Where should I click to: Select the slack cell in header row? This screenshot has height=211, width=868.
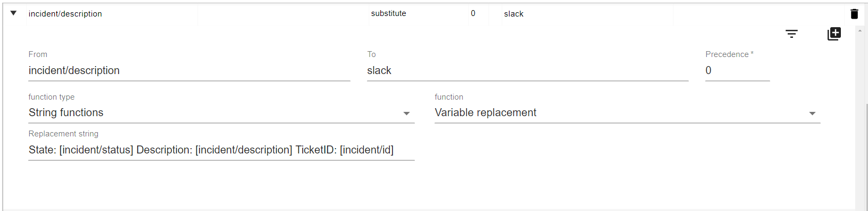pyautogui.click(x=514, y=14)
